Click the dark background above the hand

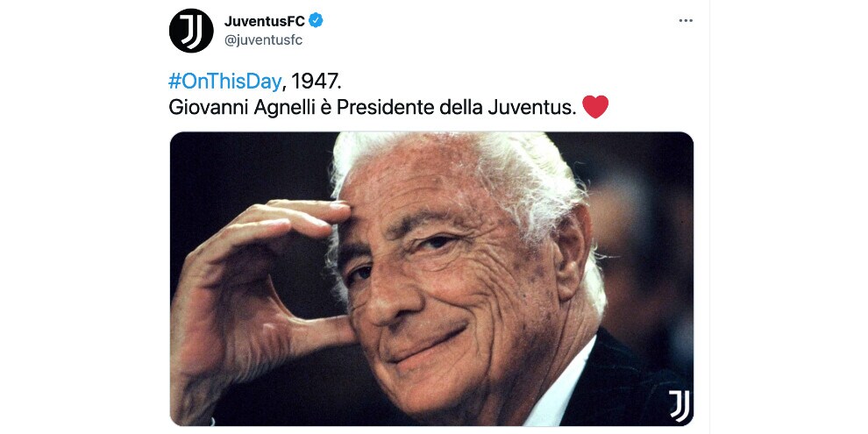pos(249,166)
